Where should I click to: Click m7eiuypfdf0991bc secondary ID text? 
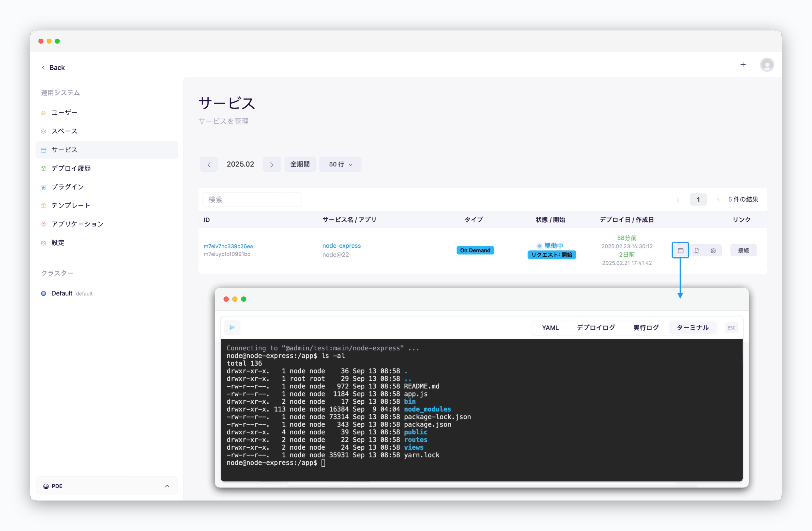click(227, 254)
